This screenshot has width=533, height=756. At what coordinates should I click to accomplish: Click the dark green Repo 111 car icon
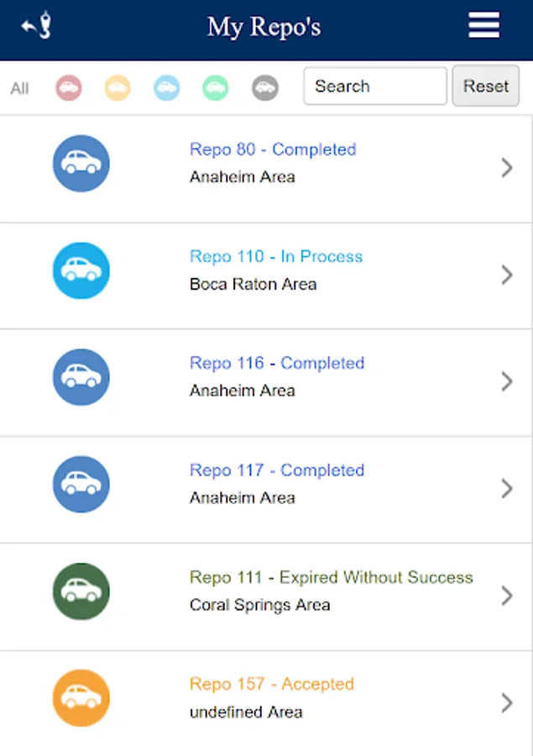click(81, 591)
